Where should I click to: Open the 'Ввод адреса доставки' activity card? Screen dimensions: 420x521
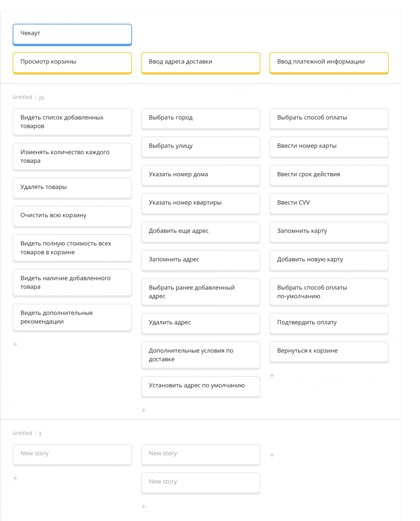click(200, 62)
